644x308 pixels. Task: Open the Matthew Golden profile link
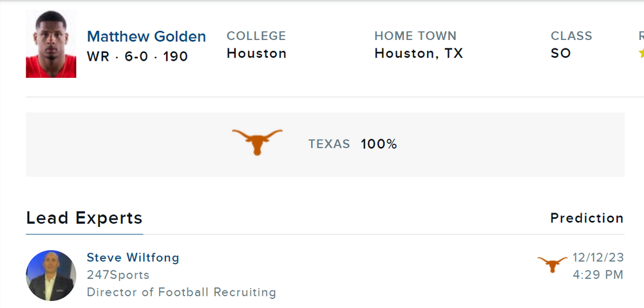(x=146, y=37)
